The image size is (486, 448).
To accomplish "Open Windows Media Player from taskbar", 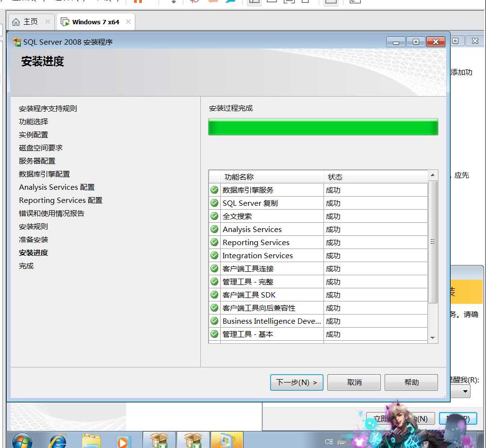I will 123,442.
